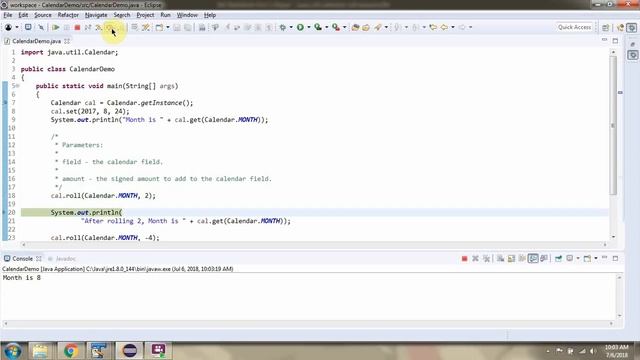This screenshot has height=360, width=640.
Task: Open the Navigate menu
Action: click(x=96, y=15)
